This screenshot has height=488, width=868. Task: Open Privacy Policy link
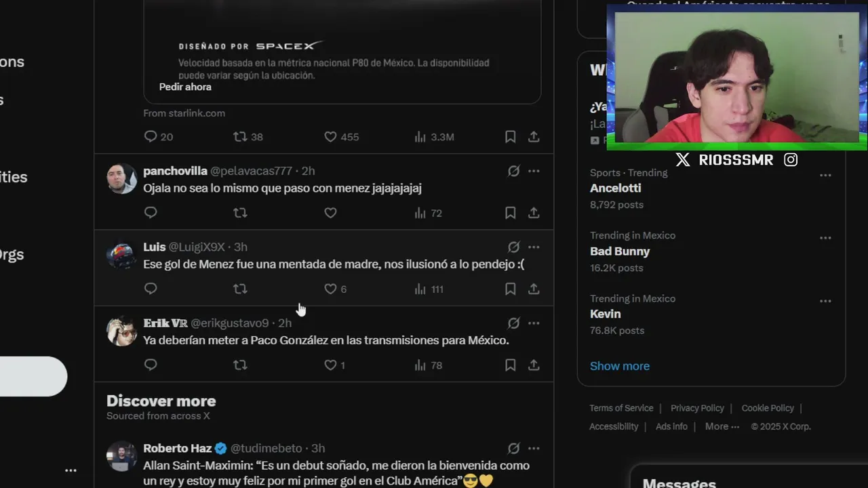697,408
